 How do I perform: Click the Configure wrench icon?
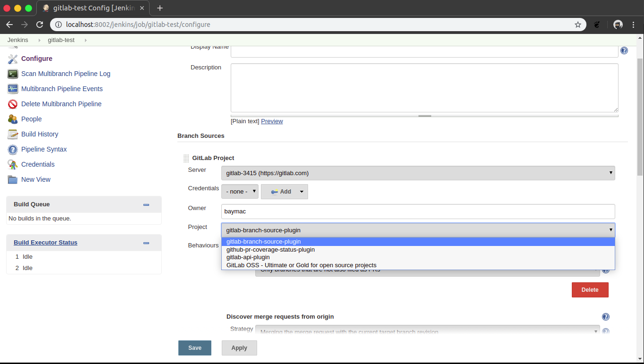(13, 59)
